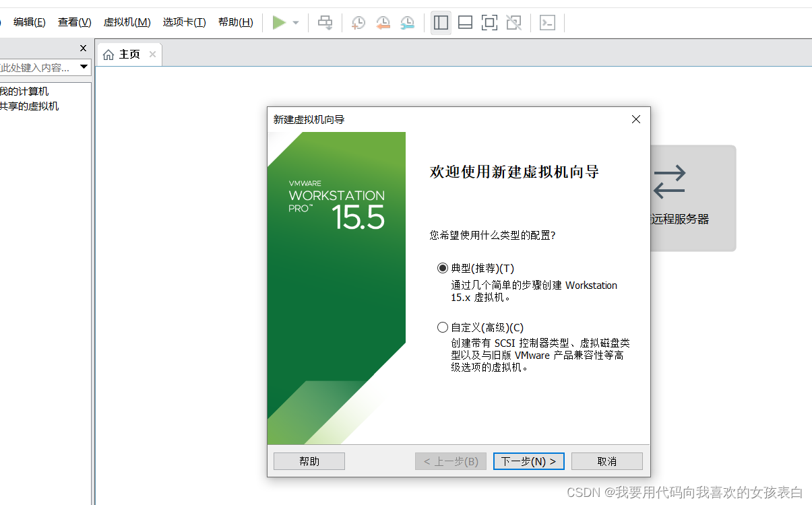Select 共享的虚拟机 in the library tree
The width and height of the screenshot is (812, 505).
pos(28,106)
